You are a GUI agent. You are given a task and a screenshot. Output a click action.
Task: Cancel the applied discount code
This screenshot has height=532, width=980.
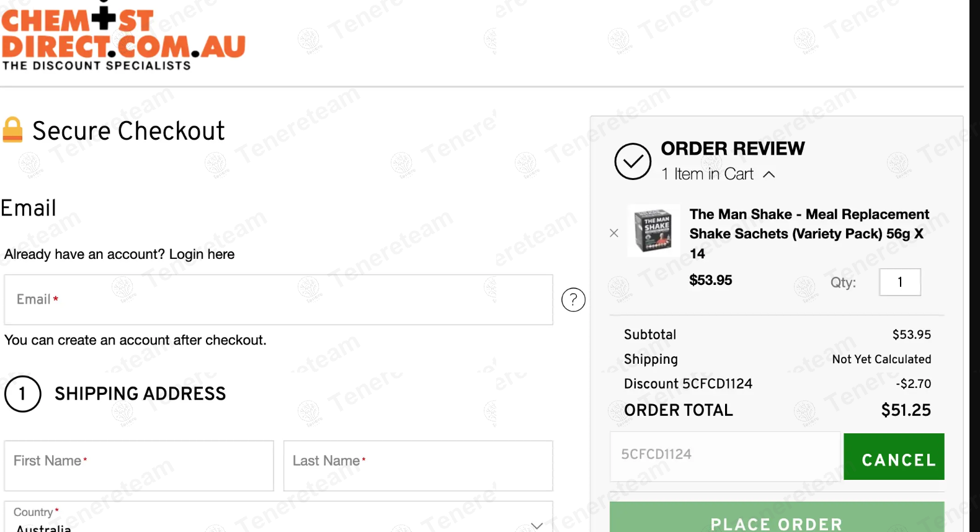[x=894, y=457]
